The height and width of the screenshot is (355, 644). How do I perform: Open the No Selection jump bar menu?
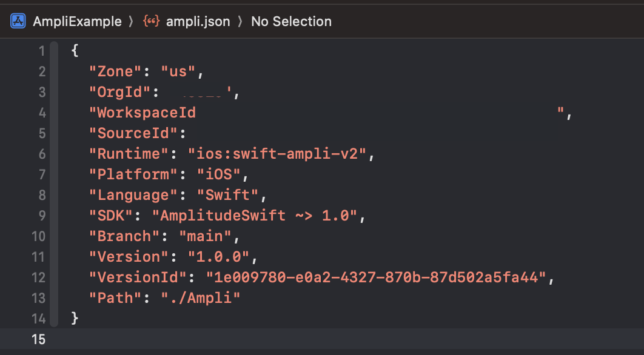coord(291,21)
